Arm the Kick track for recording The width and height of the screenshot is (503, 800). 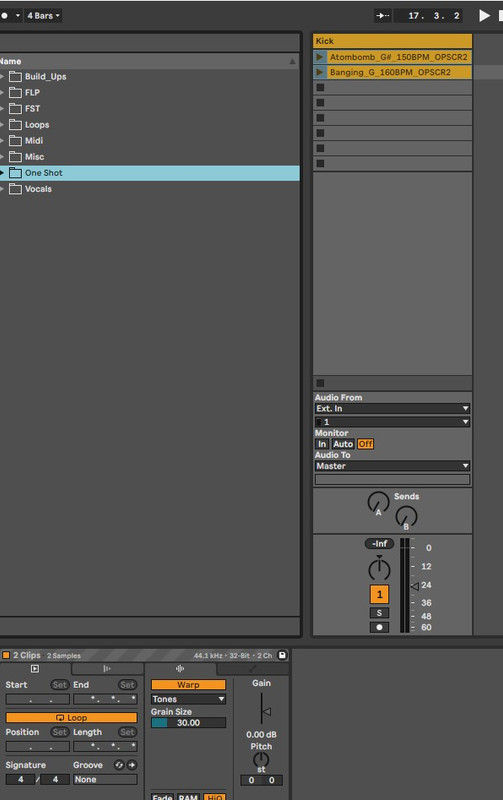(x=379, y=627)
